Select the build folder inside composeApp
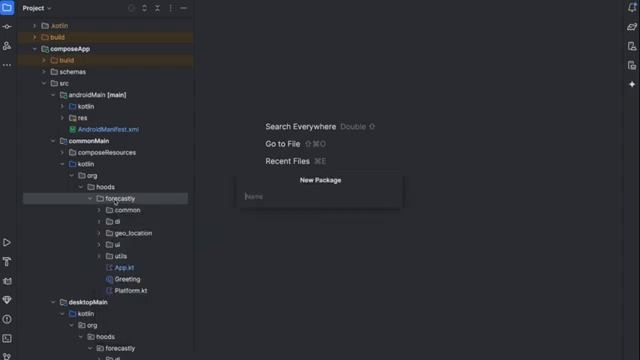 pos(67,60)
